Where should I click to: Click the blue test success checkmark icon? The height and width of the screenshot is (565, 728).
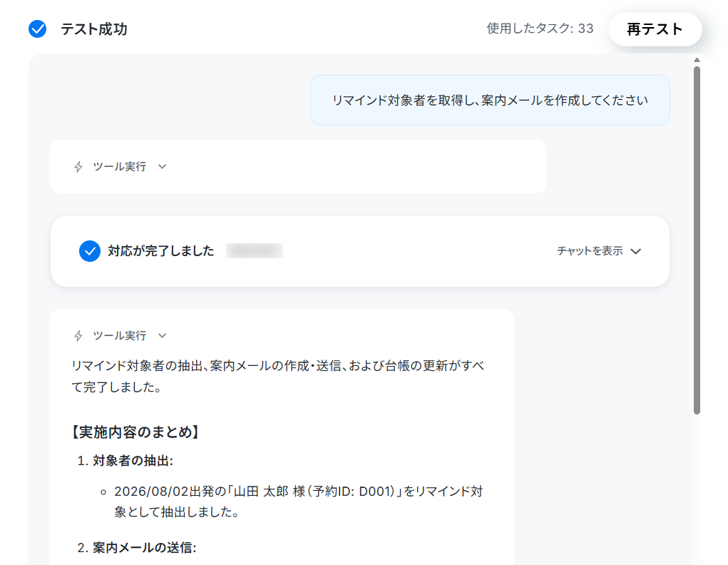pos(37,29)
